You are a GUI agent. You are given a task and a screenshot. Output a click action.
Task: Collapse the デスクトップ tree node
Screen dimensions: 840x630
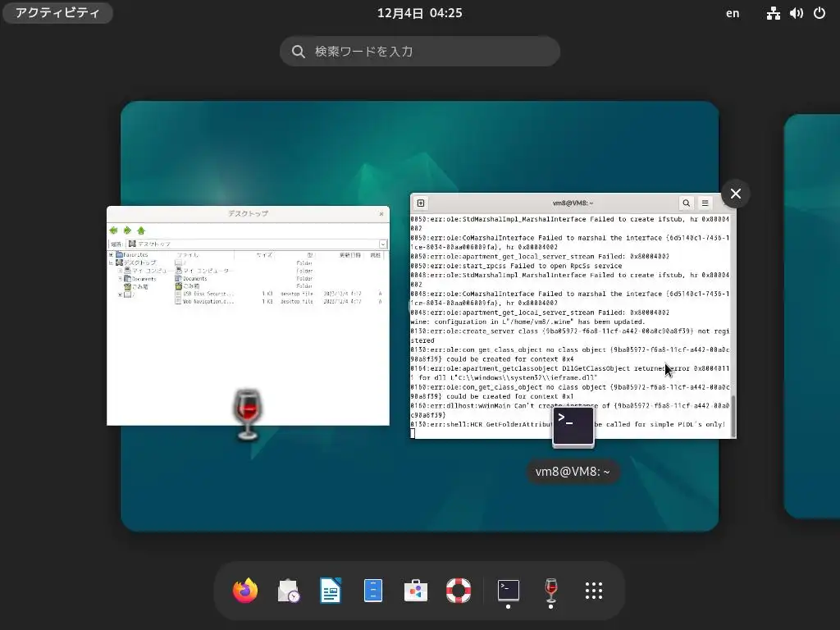click(x=111, y=262)
